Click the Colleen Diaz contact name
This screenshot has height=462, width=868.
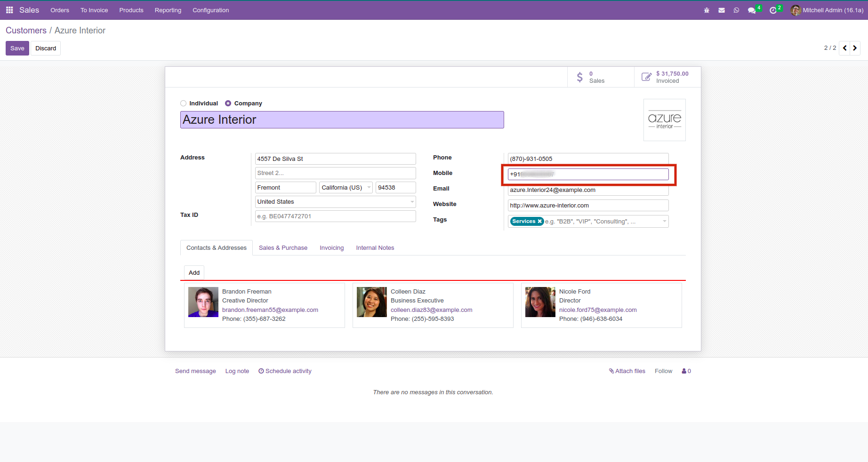coord(408,292)
